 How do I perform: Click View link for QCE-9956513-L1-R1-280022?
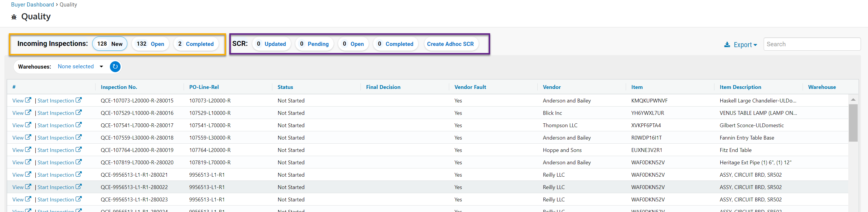[x=18, y=187]
